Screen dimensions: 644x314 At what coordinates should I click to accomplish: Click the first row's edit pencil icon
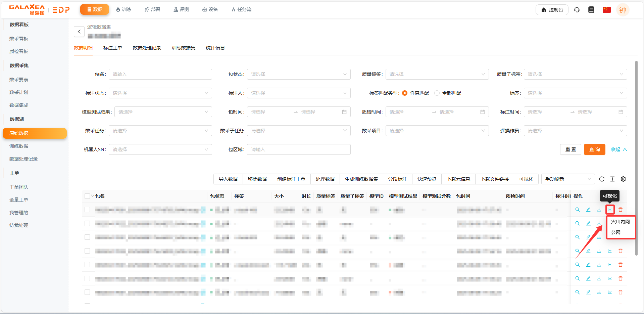coord(588,210)
